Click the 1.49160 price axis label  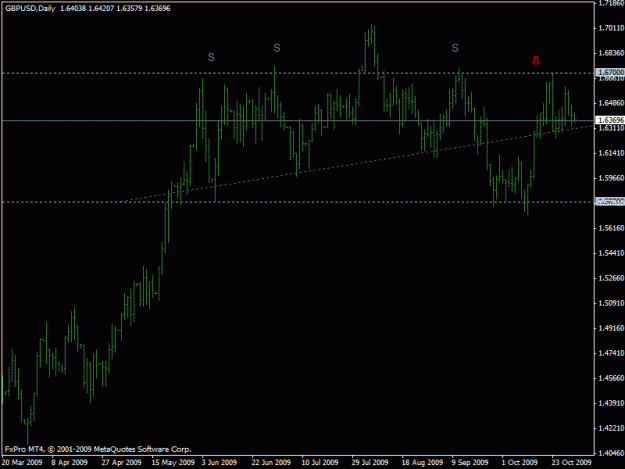click(611, 328)
